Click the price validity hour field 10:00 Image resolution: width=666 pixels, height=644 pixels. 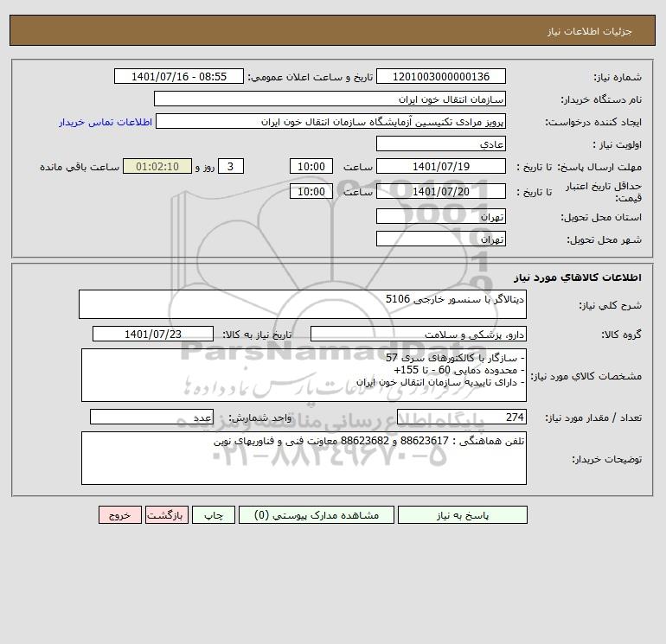[311, 191]
